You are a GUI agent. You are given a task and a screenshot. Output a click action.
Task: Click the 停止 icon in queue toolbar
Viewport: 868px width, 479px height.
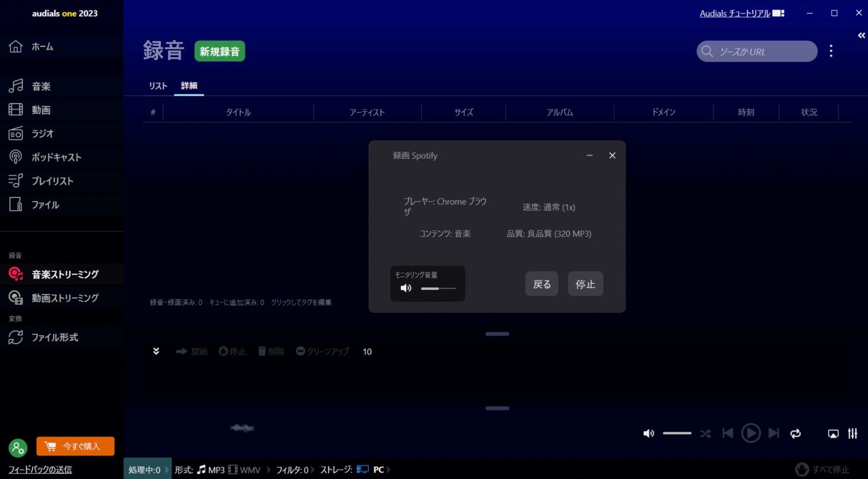pos(232,351)
